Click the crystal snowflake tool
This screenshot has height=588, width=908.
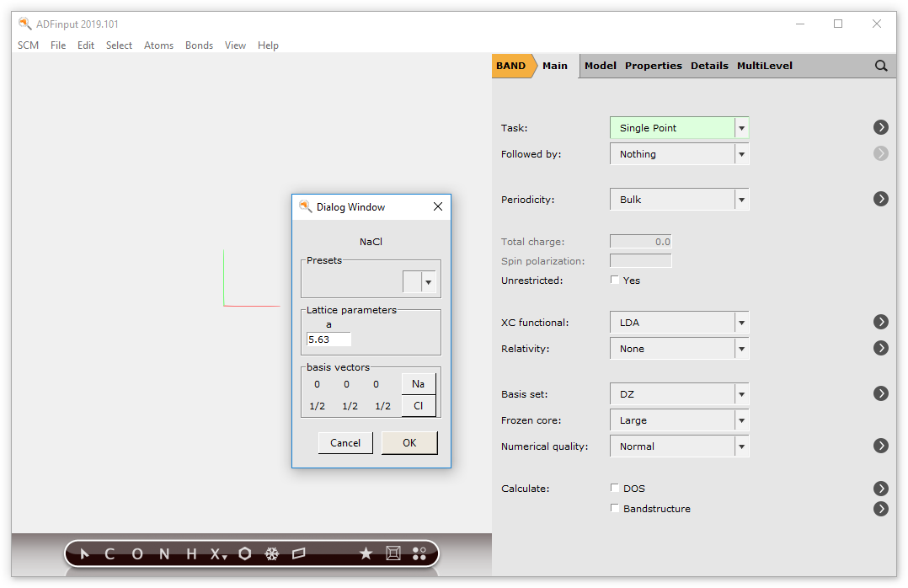click(271, 553)
